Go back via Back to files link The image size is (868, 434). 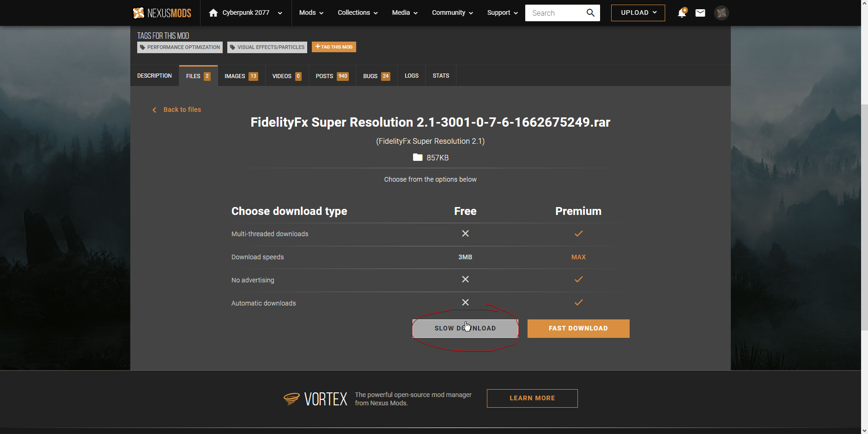[177, 110]
